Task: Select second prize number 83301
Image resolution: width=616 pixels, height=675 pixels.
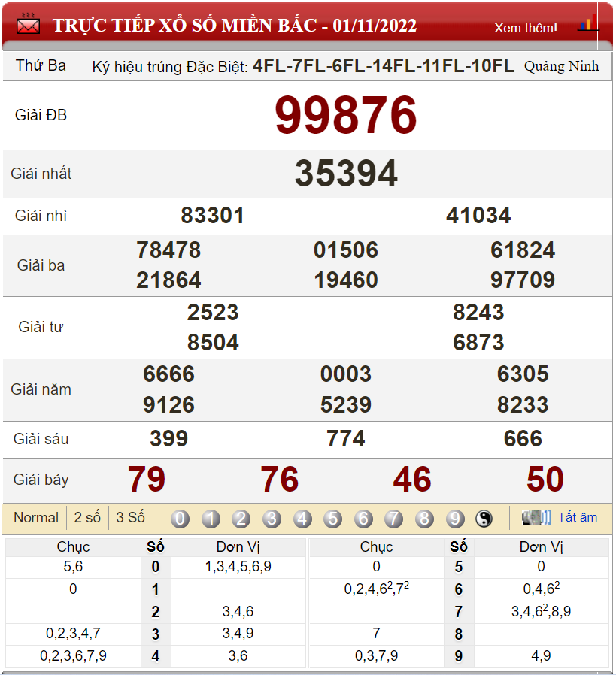Action: point(212,215)
